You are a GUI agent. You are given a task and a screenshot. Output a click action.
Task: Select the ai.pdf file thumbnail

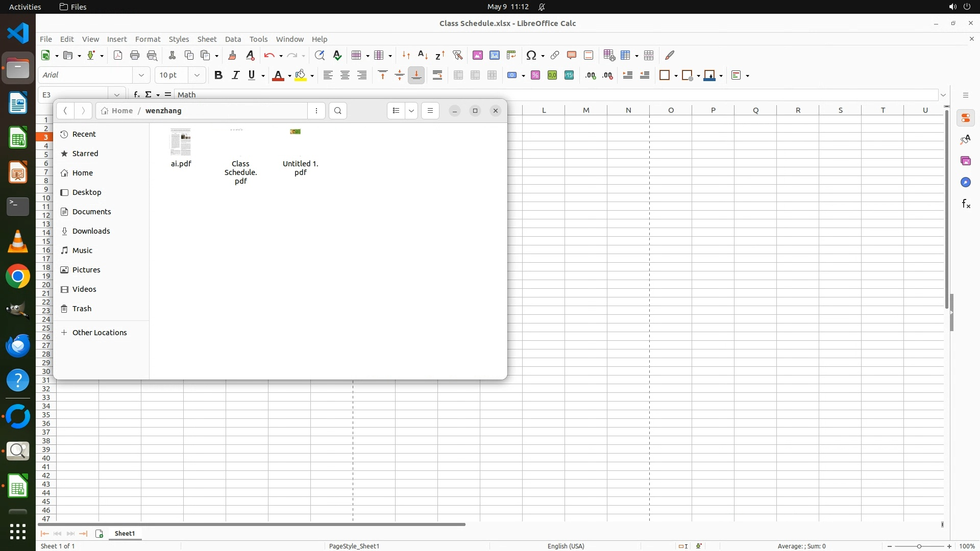[x=181, y=142]
